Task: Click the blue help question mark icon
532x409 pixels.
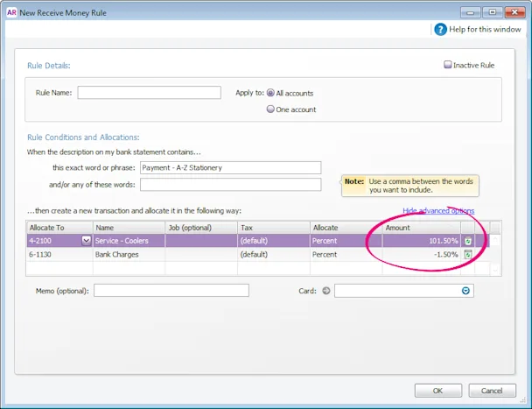Action: 440,30
